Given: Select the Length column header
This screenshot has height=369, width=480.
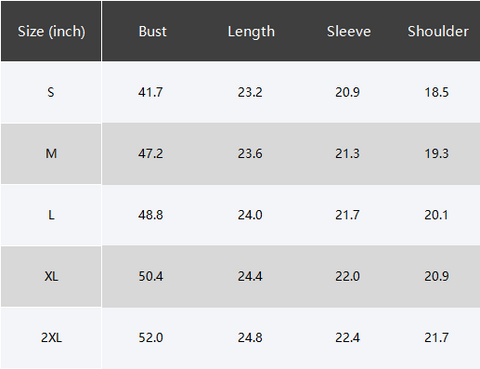Looking at the screenshot, I should point(251,32).
